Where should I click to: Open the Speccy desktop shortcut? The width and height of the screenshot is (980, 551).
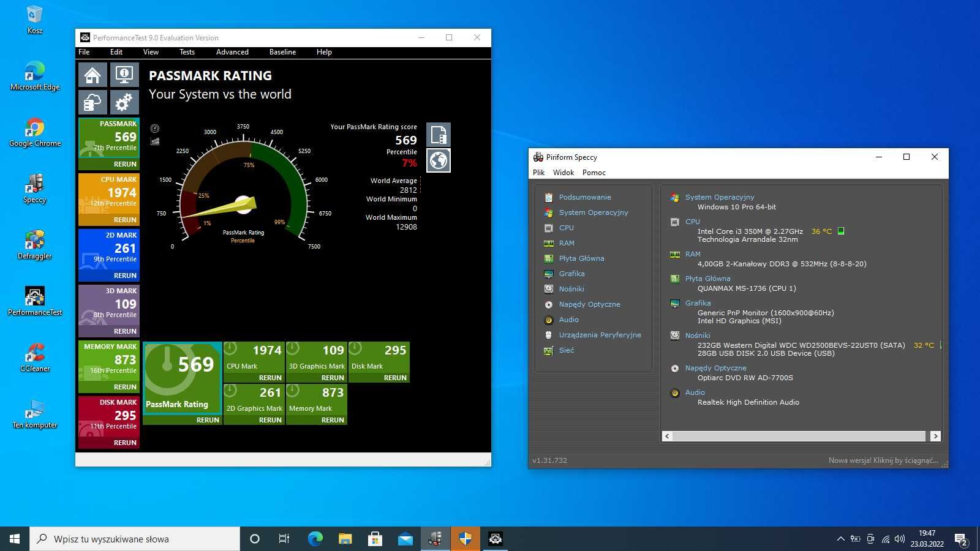point(35,189)
